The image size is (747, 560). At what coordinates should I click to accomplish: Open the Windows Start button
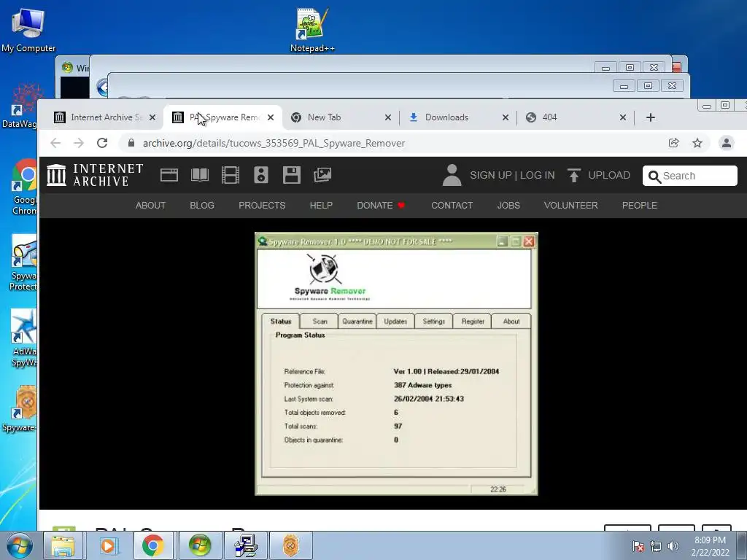click(20, 545)
